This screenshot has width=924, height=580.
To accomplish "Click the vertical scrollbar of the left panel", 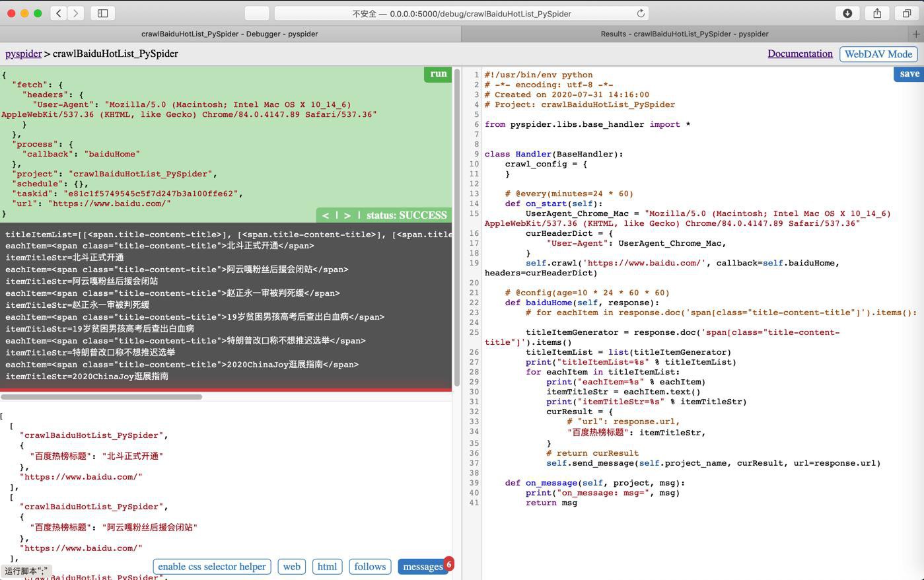I will [x=456, y=228].
